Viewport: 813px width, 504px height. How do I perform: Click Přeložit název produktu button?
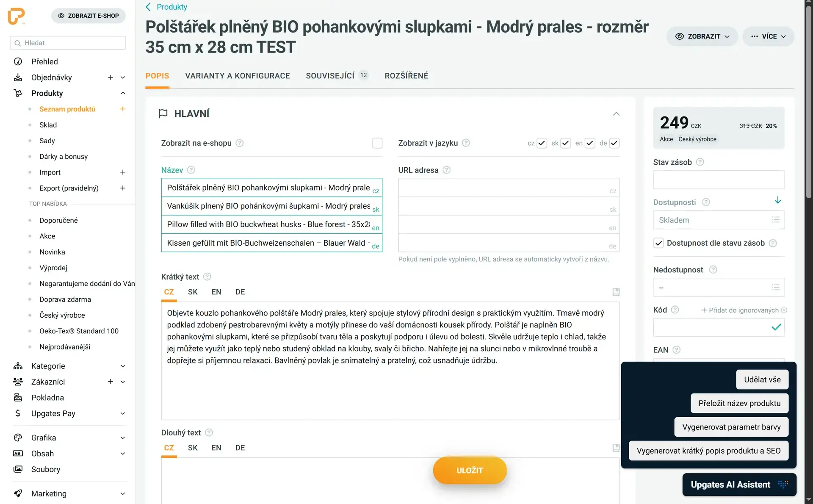click(x=739, y=403)
